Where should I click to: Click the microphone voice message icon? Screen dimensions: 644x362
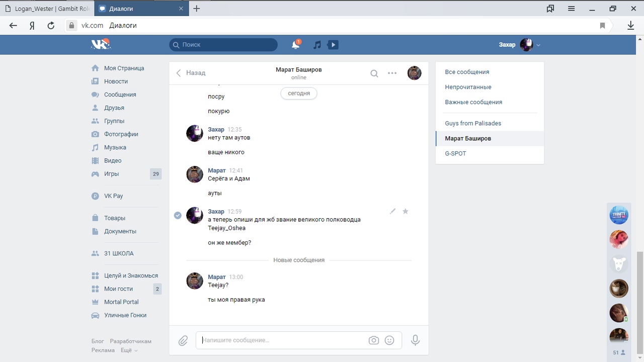[x=415, y=340]
